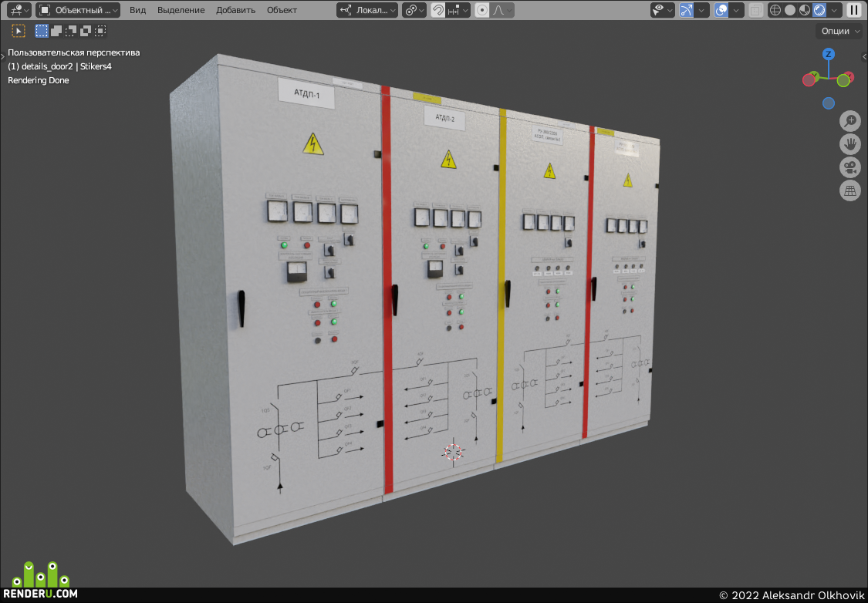Pause viewport rendering with pause button
The image size is (868, 603).
(854, 10)
